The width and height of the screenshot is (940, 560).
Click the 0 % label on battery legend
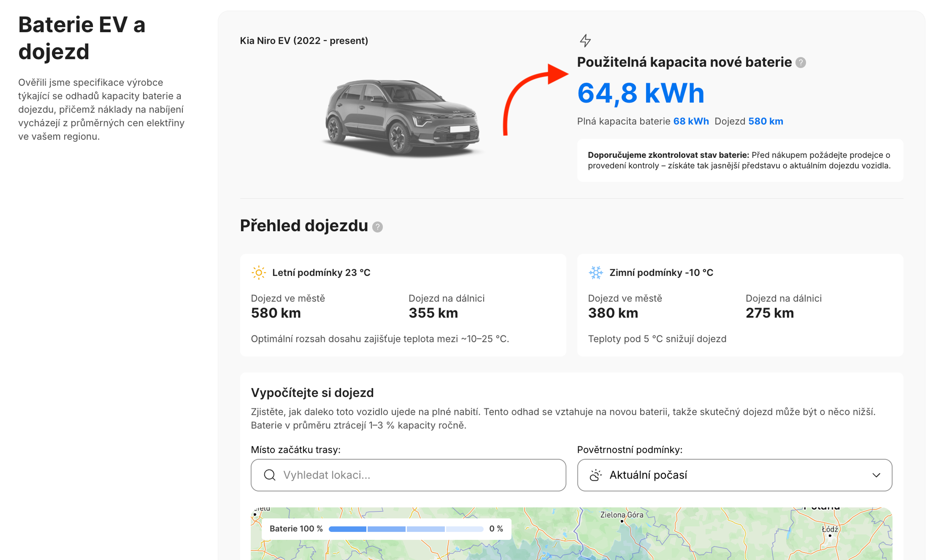click(x=496, y=529)
